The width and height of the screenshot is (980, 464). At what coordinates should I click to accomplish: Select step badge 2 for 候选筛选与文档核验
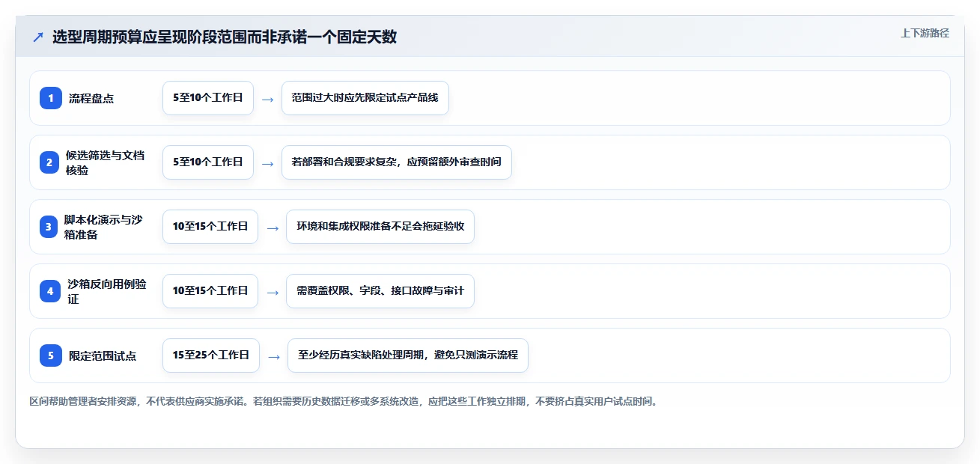49,162
